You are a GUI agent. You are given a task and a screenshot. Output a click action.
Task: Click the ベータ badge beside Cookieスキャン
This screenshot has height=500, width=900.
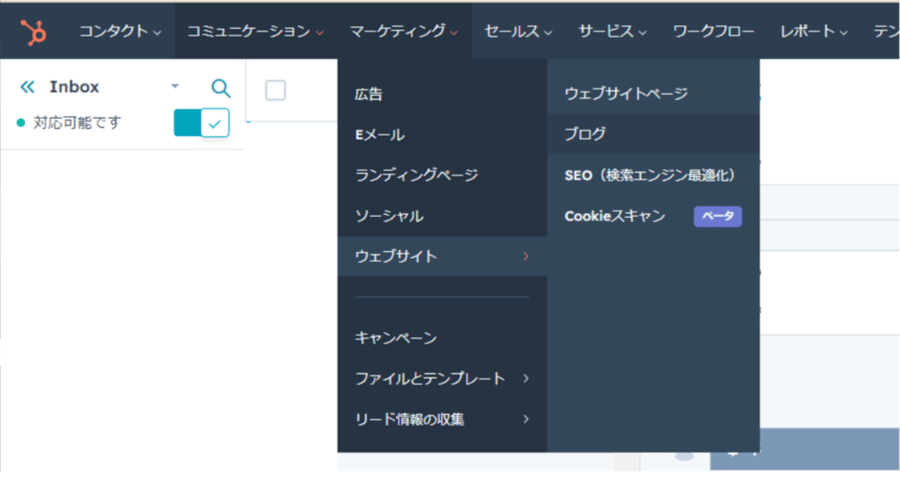click(x=717, y=216)
